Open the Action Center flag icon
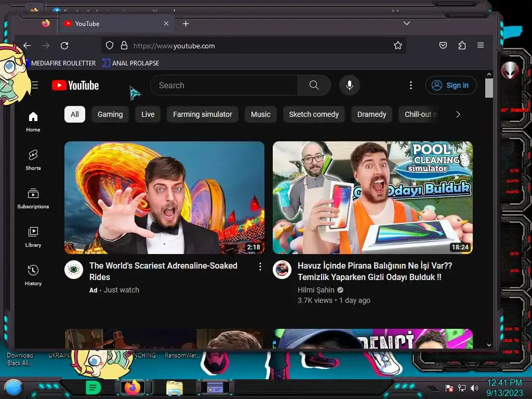This screenshot has height=399, width=532. tap(449, 388)
